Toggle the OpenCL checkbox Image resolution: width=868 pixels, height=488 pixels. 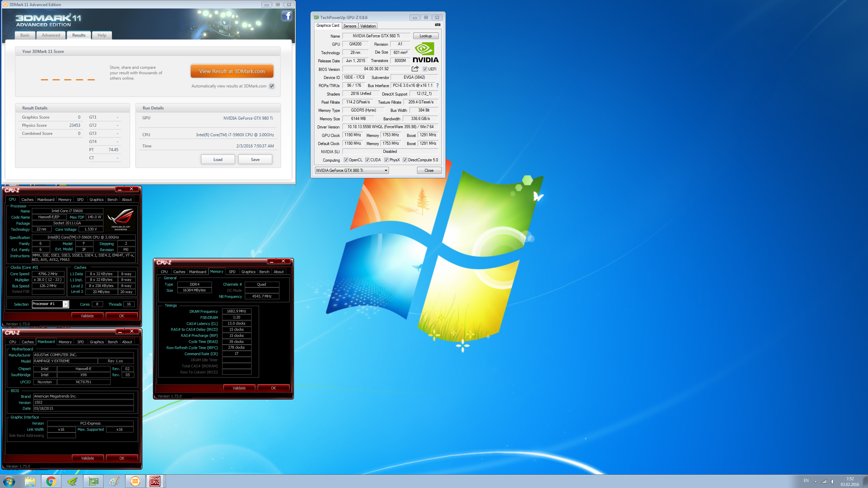click(346, 160)
